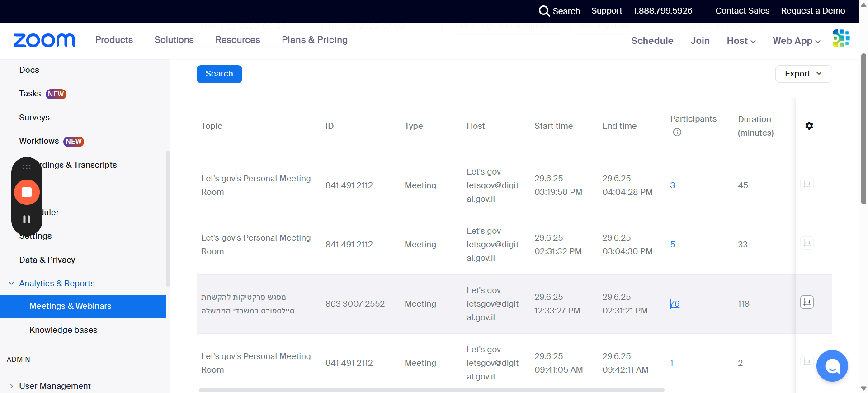Viewport: 868px width, 393px height.
Task: Grab the recorder widget drag handle
Action: pyautogui.click(x=27, y=167)
